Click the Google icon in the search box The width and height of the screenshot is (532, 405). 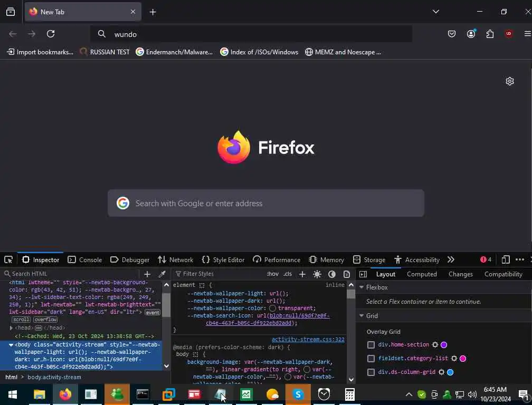[123, 204]
